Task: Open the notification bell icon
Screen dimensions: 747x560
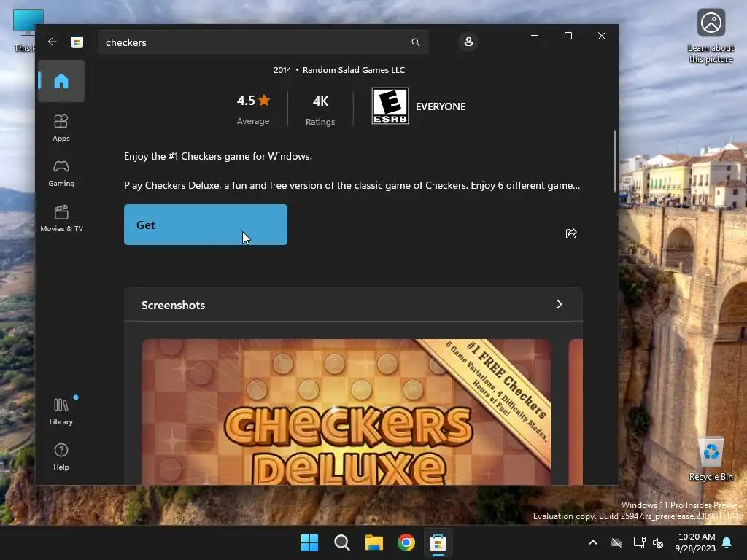Action: pyautogui.click(x=727, y=542)
